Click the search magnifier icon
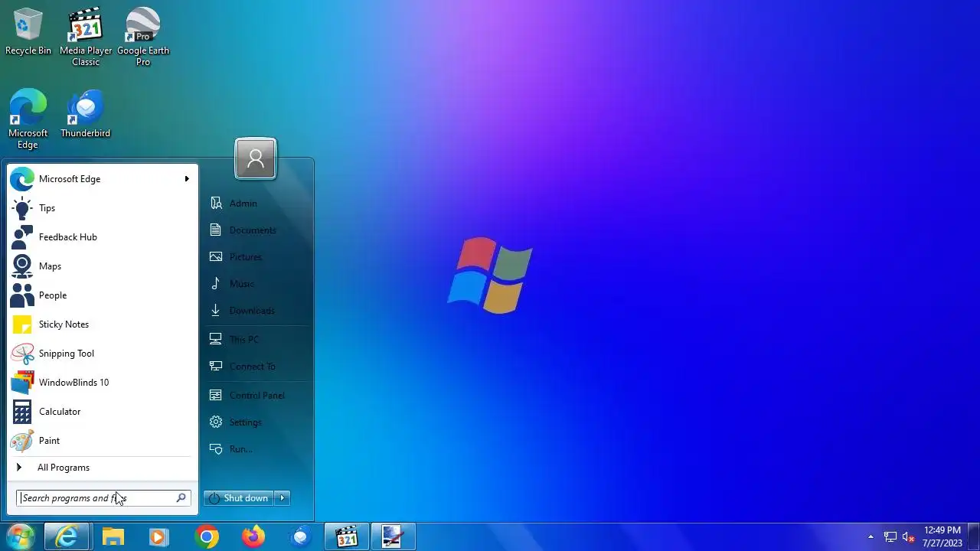 [x=181, y=498]
